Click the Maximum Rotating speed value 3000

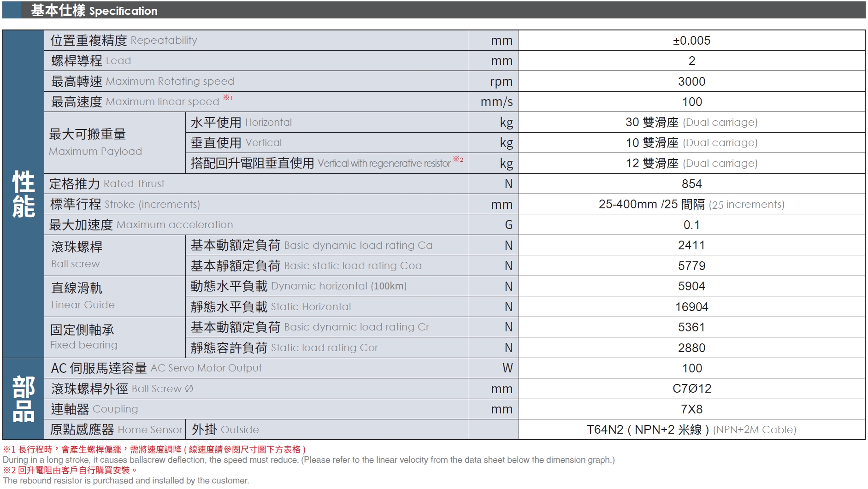tap(691, 82)
